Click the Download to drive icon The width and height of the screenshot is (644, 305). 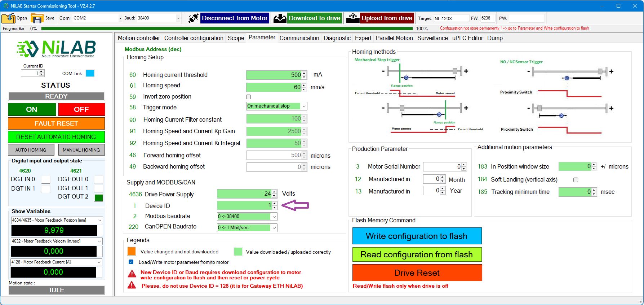[280, 18]
